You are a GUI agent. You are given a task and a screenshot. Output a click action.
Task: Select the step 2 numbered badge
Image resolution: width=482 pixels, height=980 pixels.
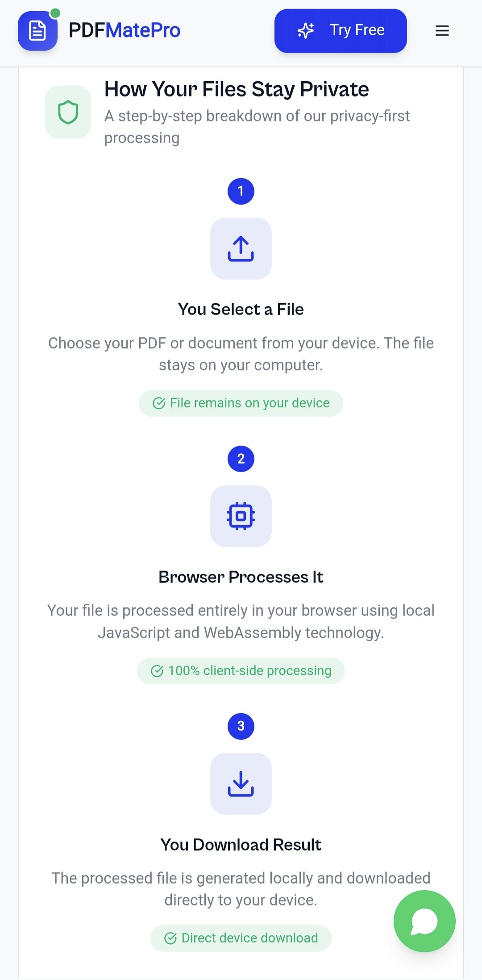pos(241,458)
